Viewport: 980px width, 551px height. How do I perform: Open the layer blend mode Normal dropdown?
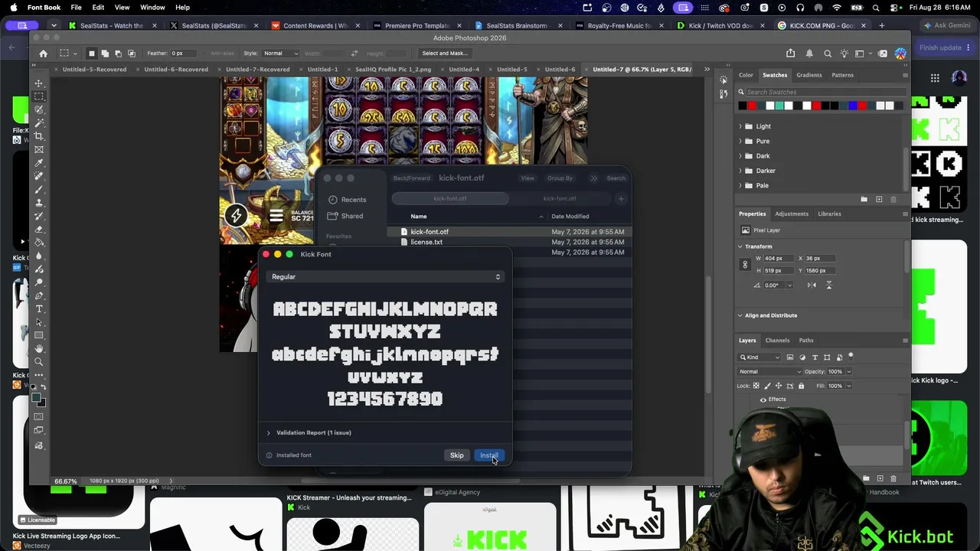tap(769, 372)
